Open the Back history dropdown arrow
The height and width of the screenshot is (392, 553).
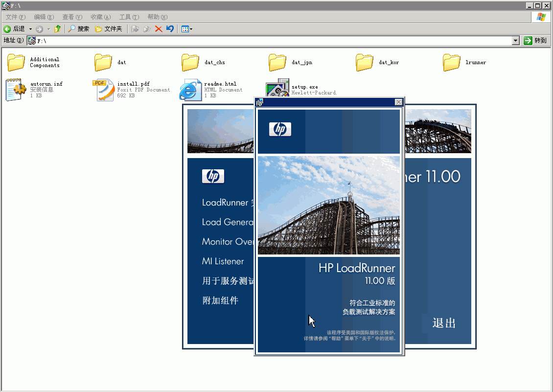(30, 29)
